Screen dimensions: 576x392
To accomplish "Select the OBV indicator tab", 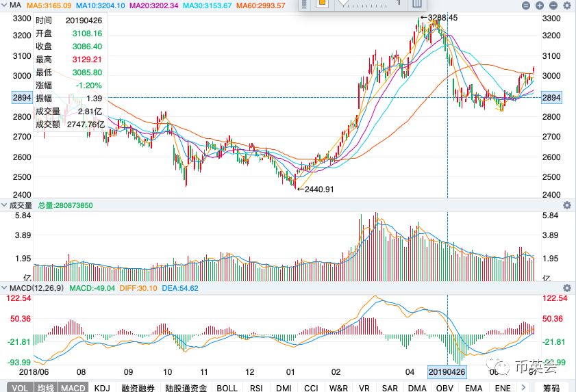I will point(444,388).
